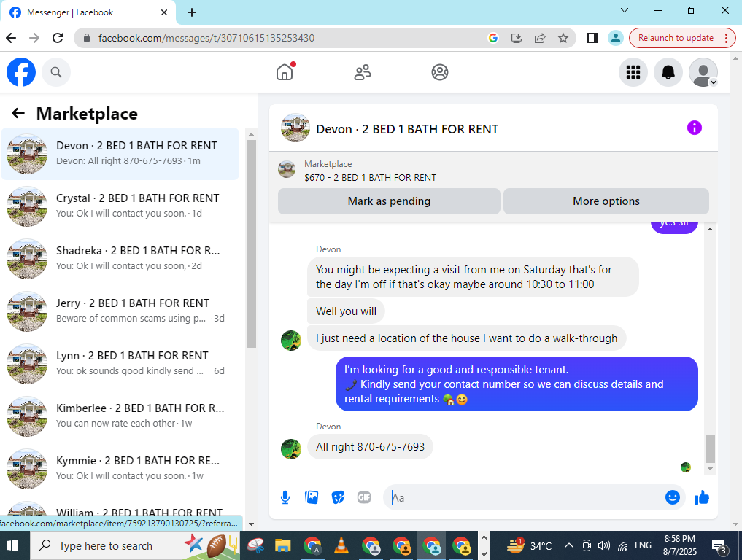
Task: Open Devon chat in Marketplace list
Action: coord(120,154)
